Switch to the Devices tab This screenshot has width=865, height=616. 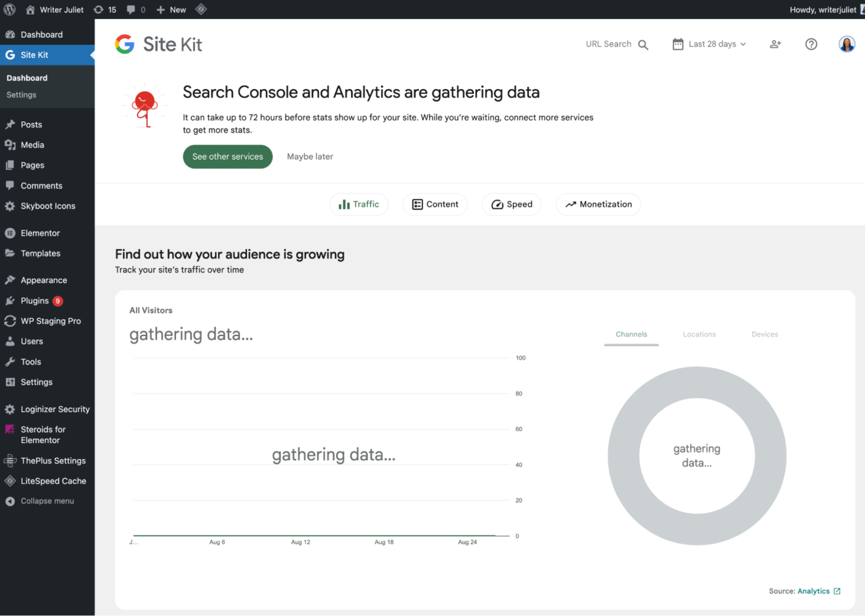pos(765,334)
